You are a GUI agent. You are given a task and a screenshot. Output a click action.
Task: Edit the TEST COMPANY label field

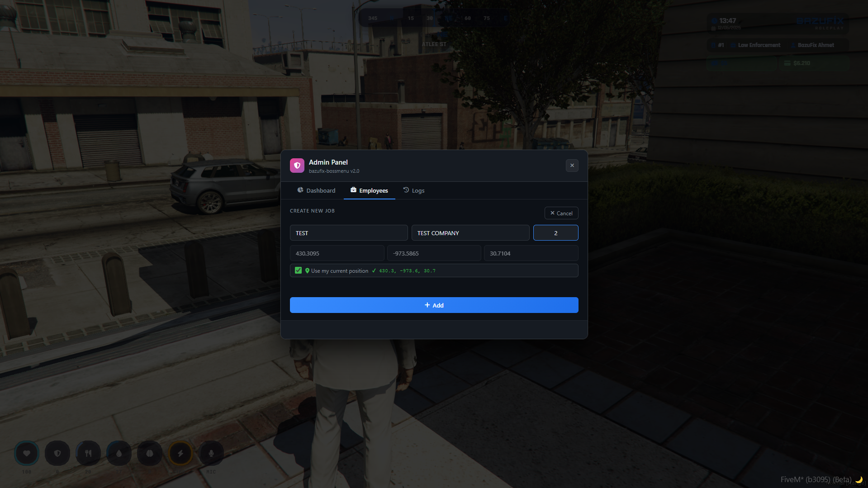(470, 233)
